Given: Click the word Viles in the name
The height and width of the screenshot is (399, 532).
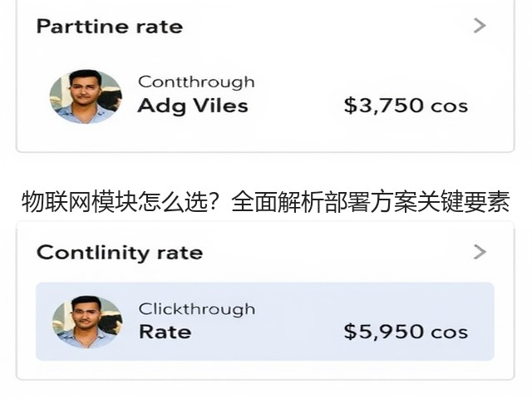Looking at the screenshot, I should (x=220, y=106).
